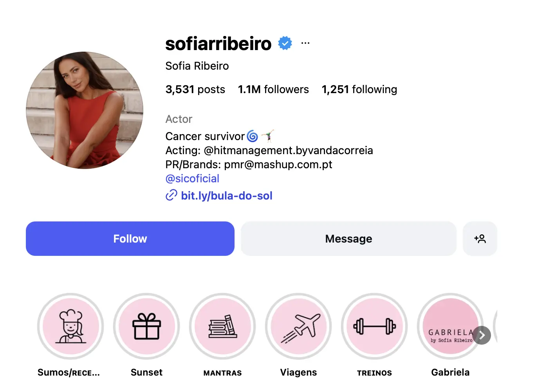Image resolution: width=538 pixels, height=392 pixels.
Task: Open the Sumos/Receitas highlight with chef icon
Action: pyautogui.click(x=70, y=326)
